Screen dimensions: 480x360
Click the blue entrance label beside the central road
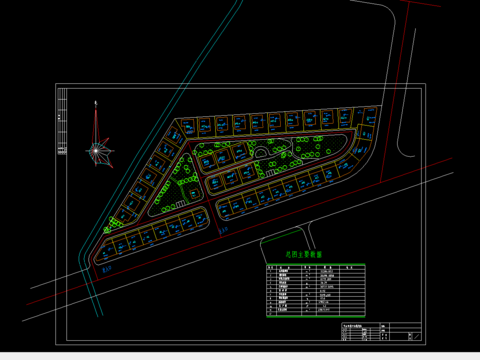(224, 230)
